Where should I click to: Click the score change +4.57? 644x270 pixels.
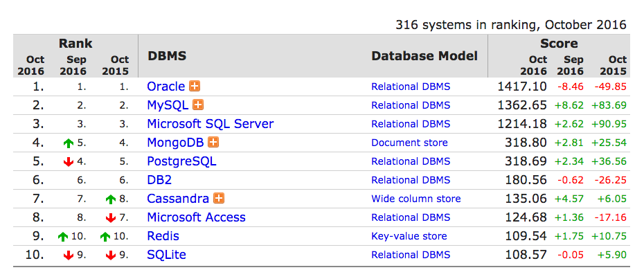pyautogui.click(x=569, y=199)
